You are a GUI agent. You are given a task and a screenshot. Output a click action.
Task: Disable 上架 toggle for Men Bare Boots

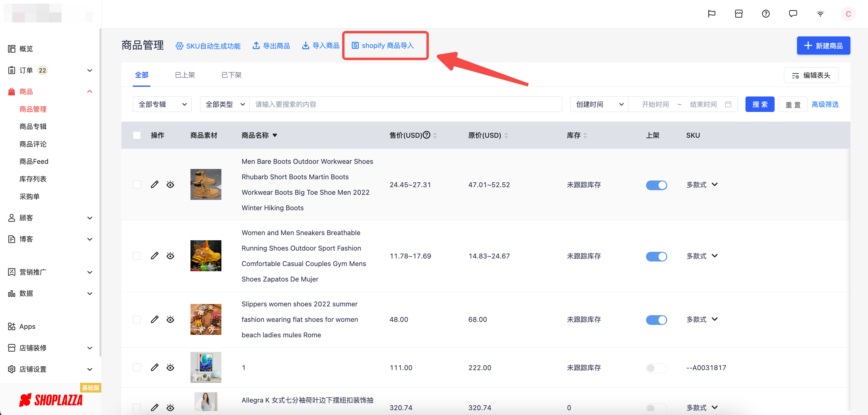pos(656,185)
